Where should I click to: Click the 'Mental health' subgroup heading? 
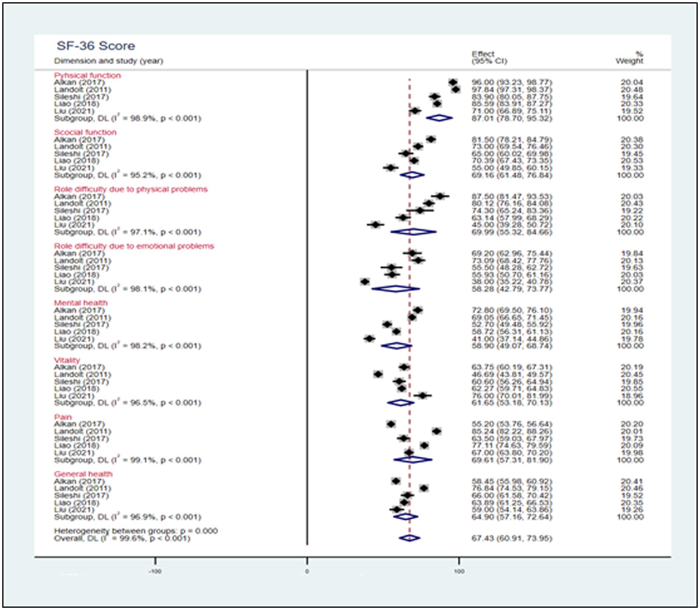click(x=81, y=303)
